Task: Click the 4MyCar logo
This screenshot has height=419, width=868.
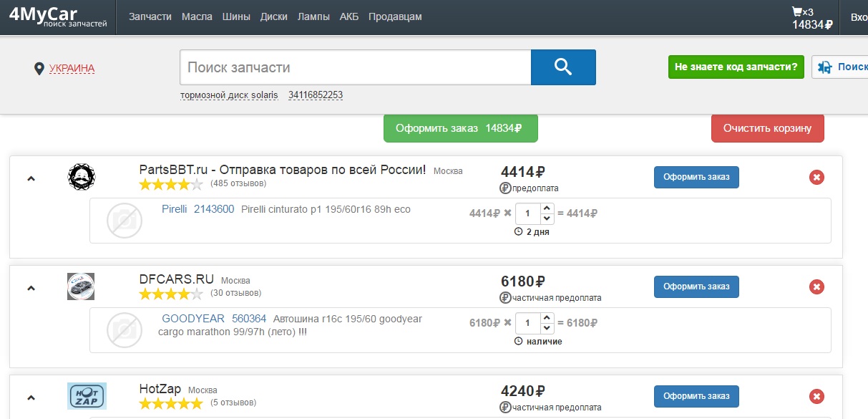Action: pyautogui.click(x=59, y=17)
